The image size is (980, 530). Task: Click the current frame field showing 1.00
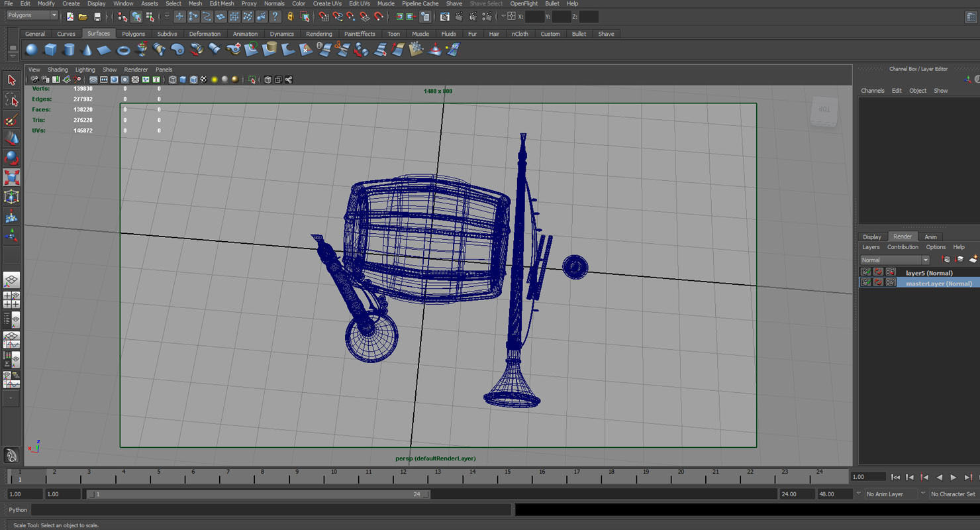(868, 477)
